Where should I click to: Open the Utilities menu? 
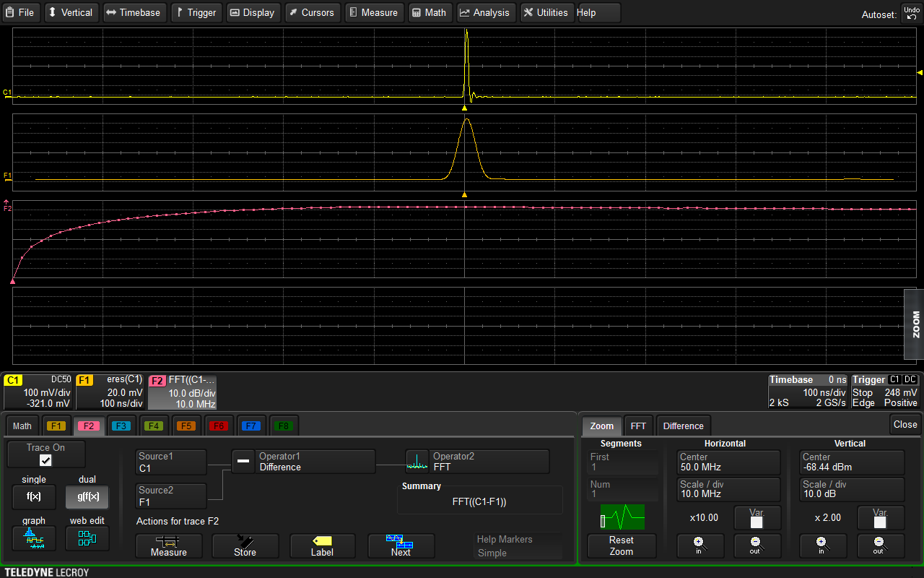[546, 12]
